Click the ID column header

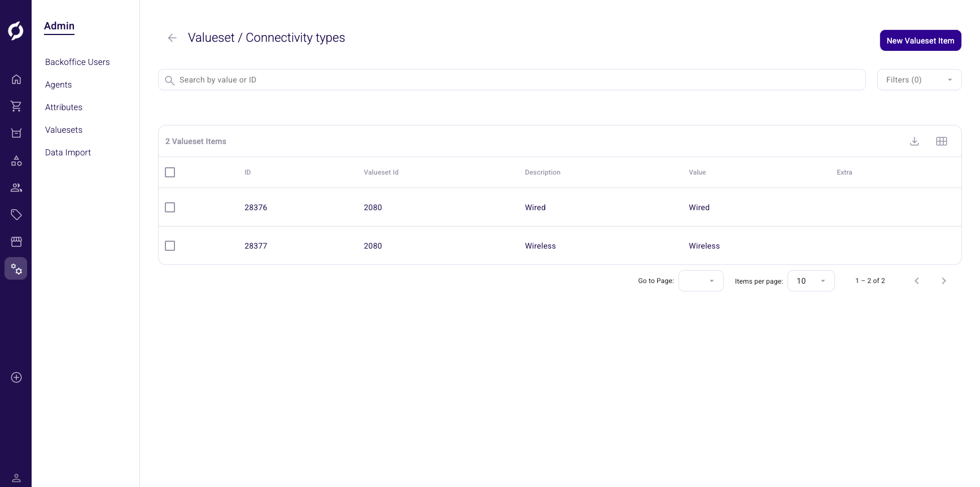tap(247, 172)
